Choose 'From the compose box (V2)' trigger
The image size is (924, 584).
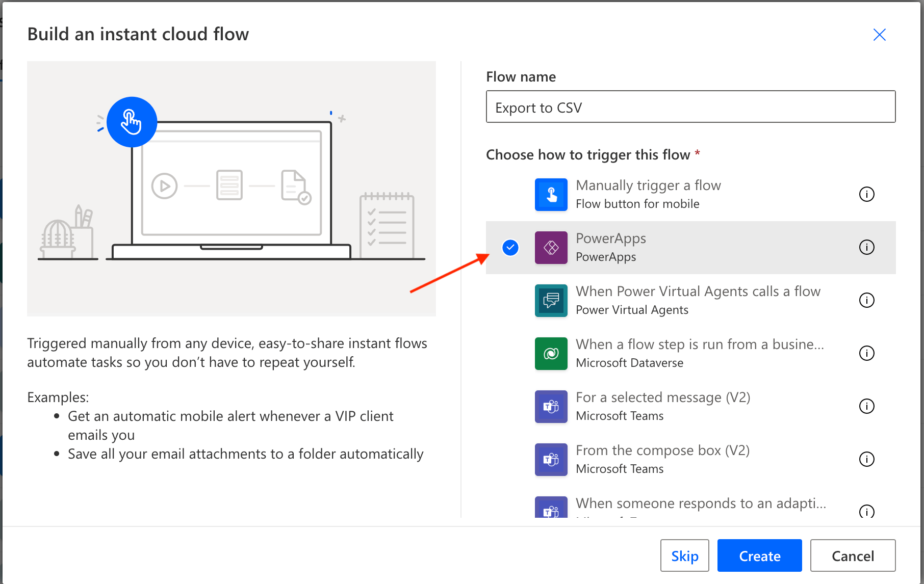point(690,460)
